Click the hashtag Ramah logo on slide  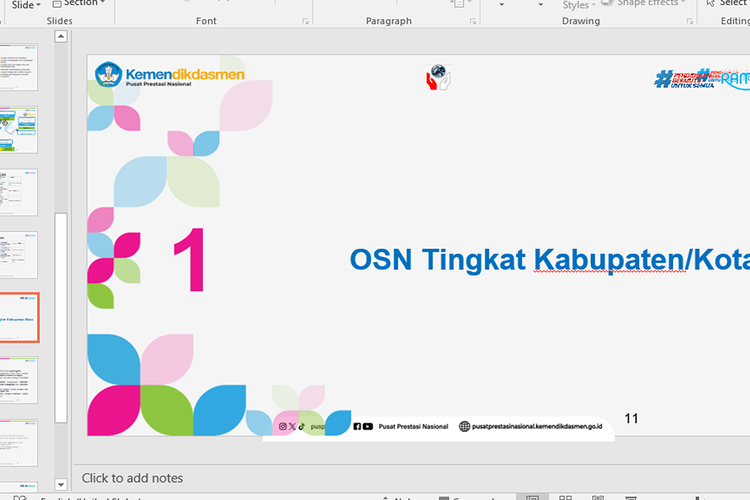702,79
